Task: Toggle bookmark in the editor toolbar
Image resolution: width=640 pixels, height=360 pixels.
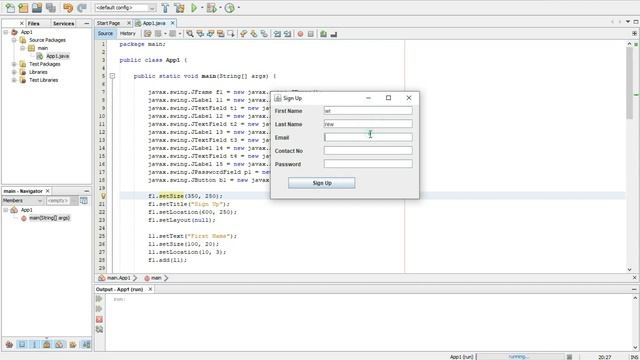Action: (264, 34)
